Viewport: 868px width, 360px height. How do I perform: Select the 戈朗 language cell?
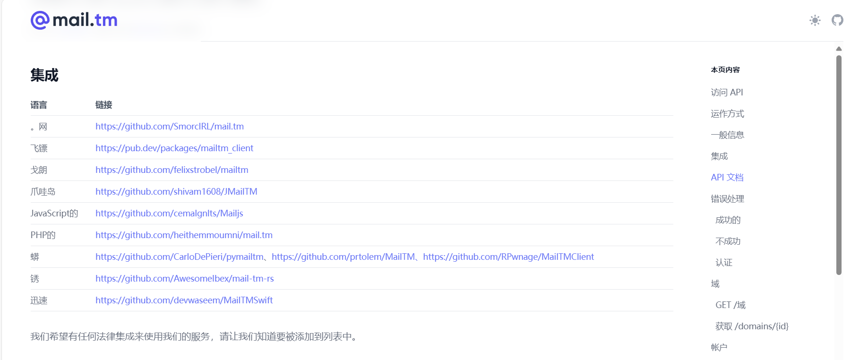[x=39, y=170]
